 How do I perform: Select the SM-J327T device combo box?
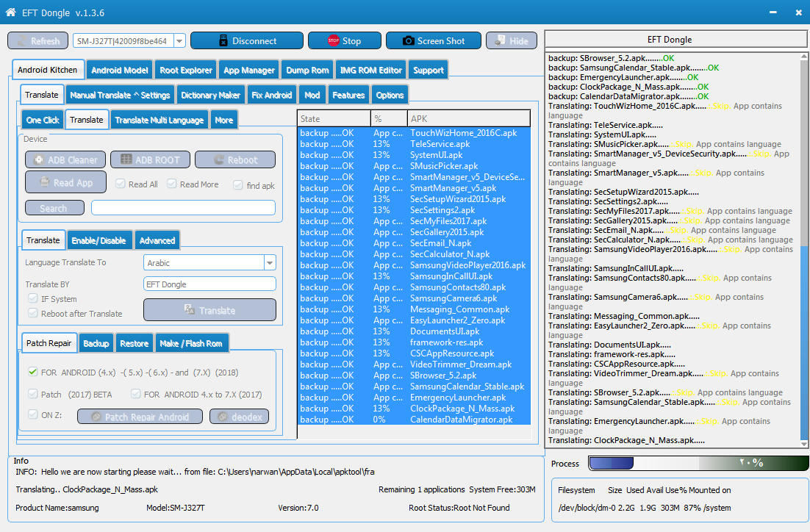tap(129, 41)
